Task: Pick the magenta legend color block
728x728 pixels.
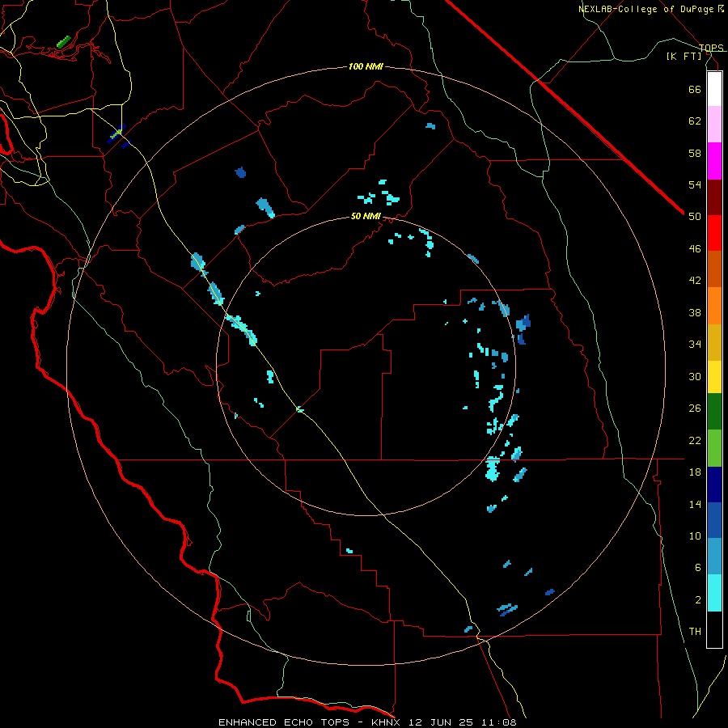Action: click(x=714, y=161)
